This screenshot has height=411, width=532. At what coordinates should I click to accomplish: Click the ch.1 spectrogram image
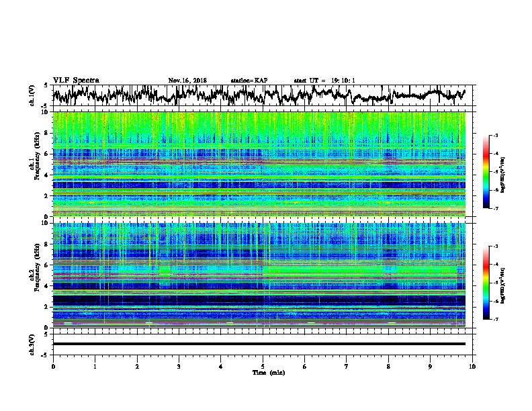click(259, 164)
